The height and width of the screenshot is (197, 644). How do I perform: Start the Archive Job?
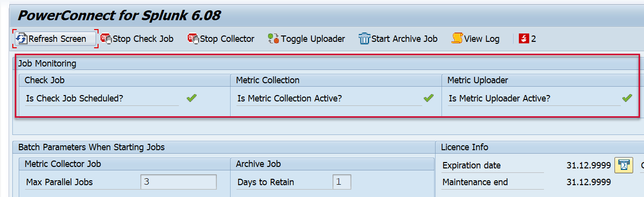(x=398, y=39)
